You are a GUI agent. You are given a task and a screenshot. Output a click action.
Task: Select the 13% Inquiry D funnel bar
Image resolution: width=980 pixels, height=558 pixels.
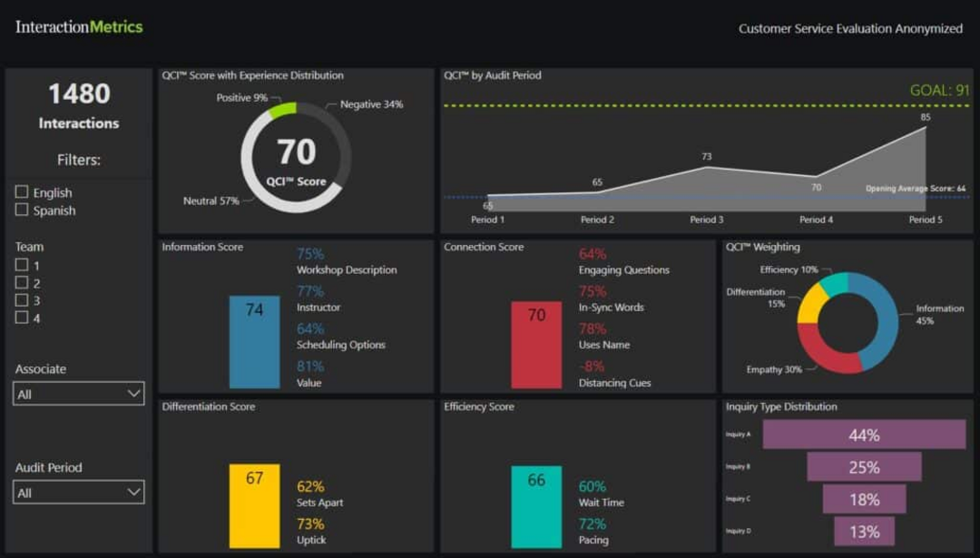click(864, 532)
